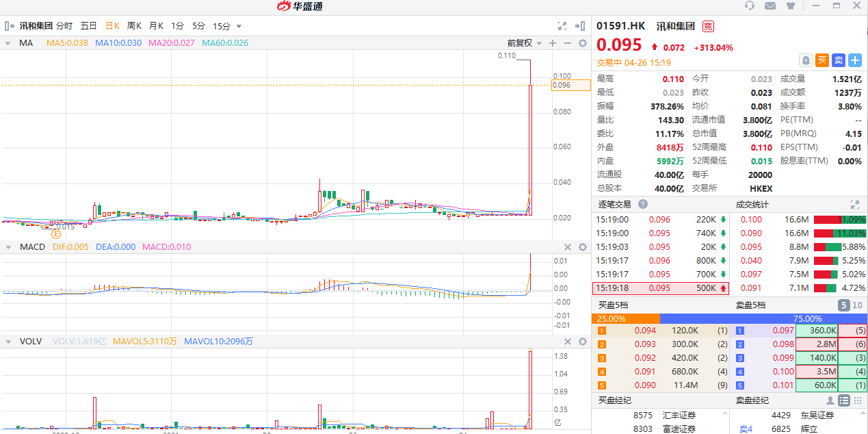Open MA chart settings gear
Viewport: 868px width, 434px height.
[x=583, y=43]
